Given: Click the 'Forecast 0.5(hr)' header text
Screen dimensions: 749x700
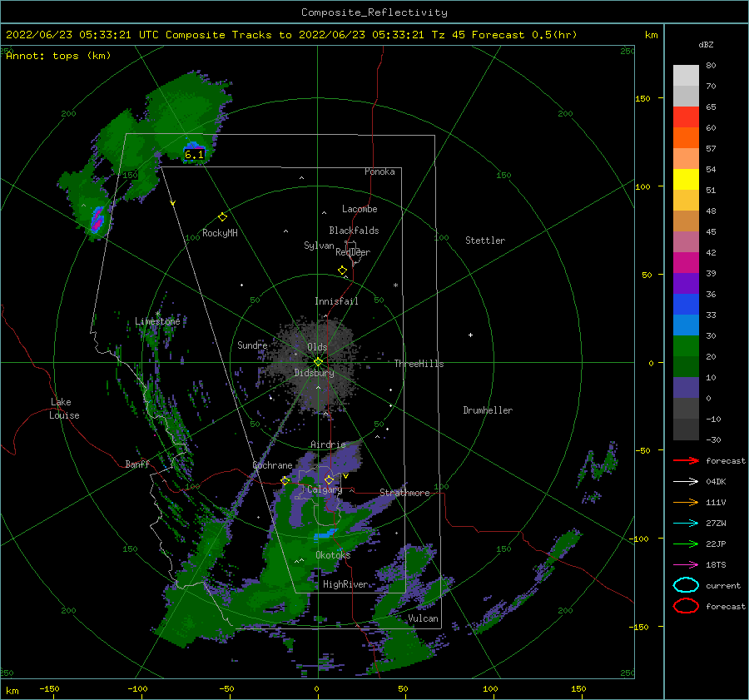Looking at the screenshot, I should coord(524,35).
